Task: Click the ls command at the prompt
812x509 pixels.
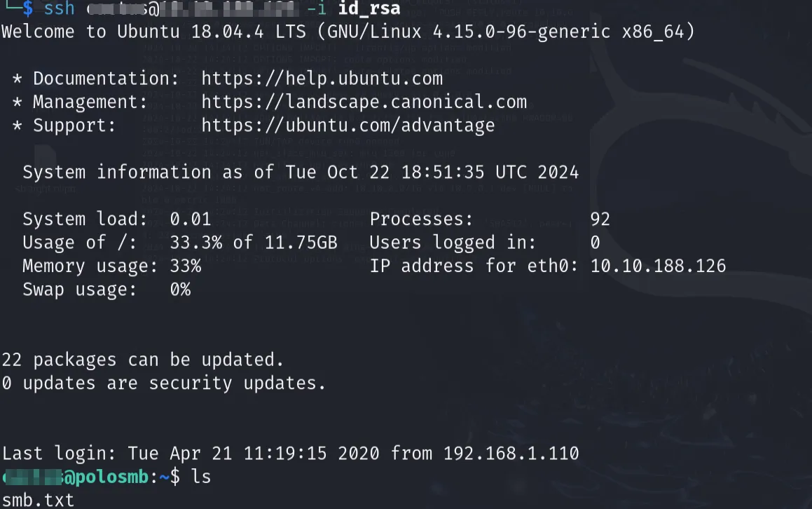Action: (200, 477)
